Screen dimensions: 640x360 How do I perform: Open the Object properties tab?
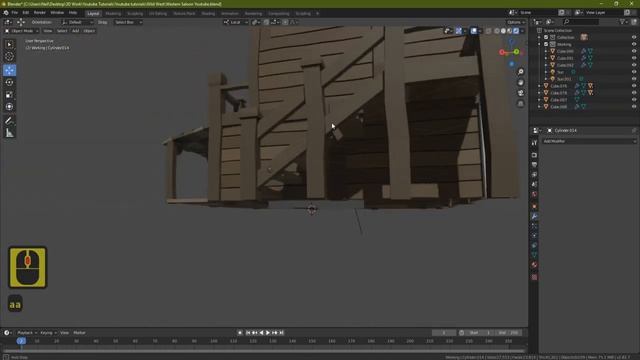534,207
